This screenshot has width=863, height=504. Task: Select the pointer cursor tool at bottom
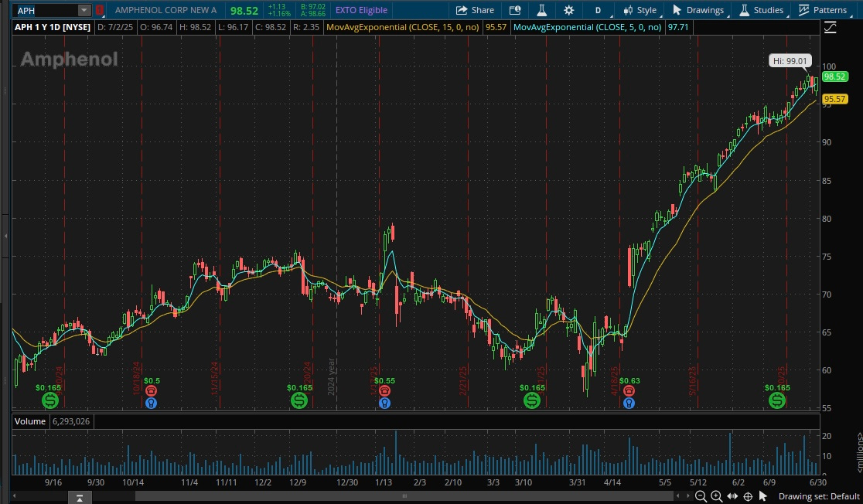762,496
